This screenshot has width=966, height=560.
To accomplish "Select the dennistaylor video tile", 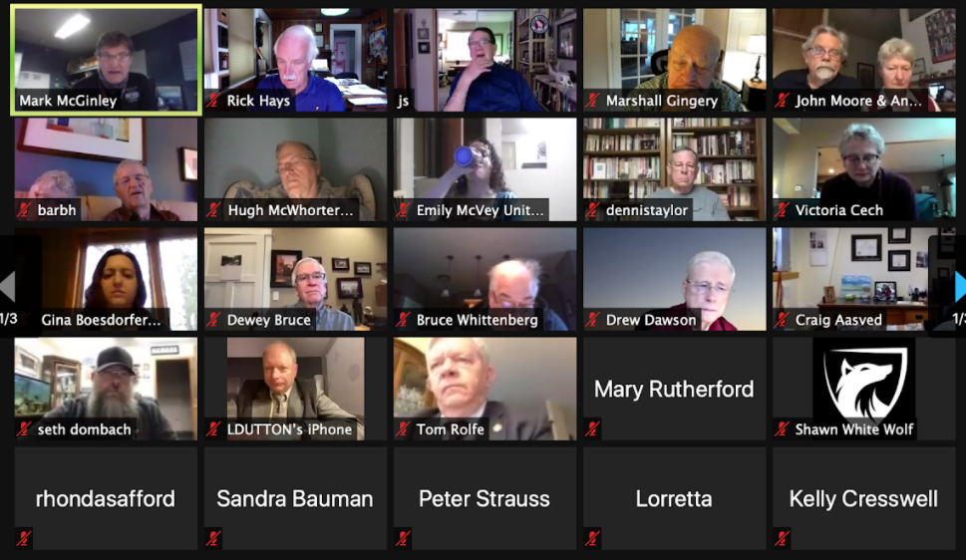I will click(675, 169).
